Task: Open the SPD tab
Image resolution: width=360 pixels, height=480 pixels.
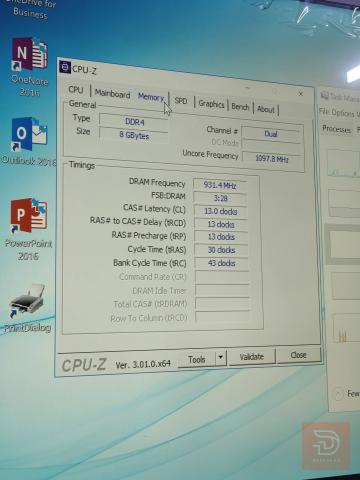Action: point(181,101)
